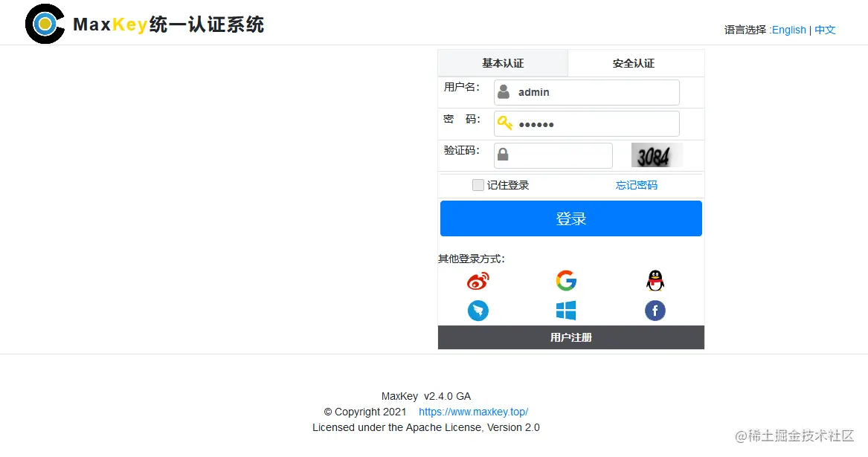This screenshot has width=868, height=457.
Task: Focus the password input field
Action: point(586,124)
